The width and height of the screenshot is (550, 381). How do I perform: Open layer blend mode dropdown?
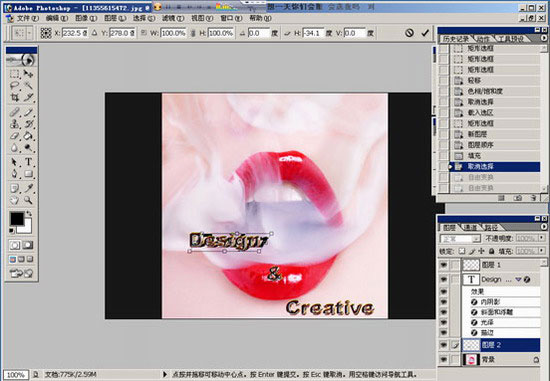(476, 239)
